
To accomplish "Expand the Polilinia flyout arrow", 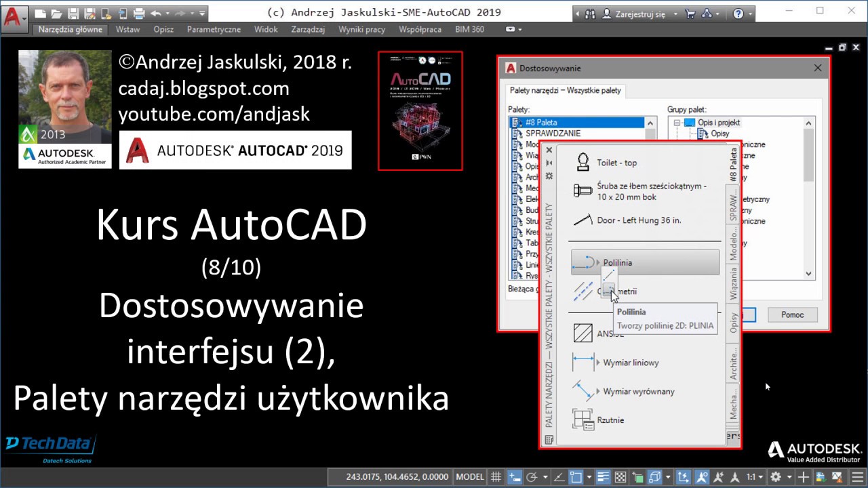I will click(x=598, y=262).
